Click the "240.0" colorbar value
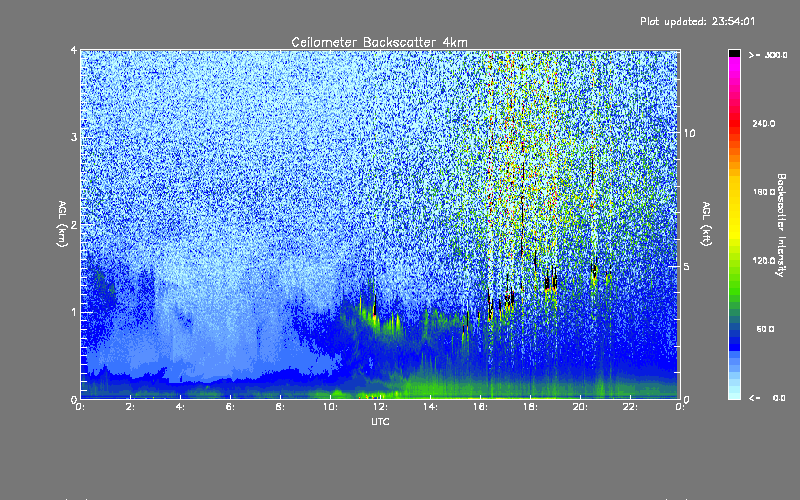 coord(764,124)
